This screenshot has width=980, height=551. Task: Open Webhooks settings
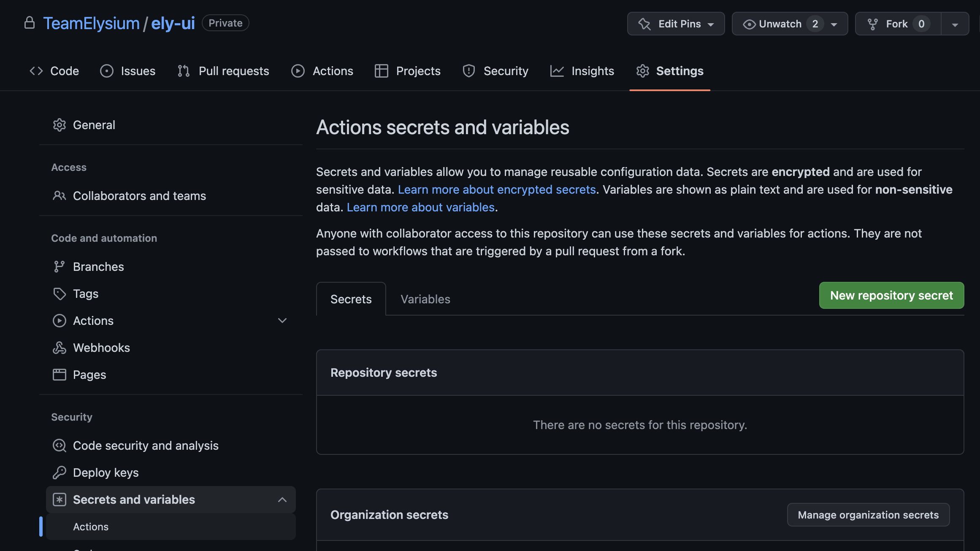click(171, 348)
